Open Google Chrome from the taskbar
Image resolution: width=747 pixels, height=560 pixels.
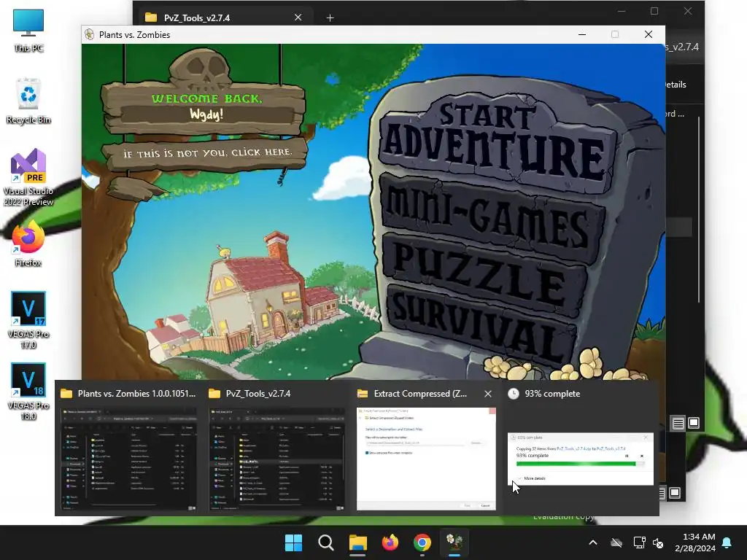[422, 542]
